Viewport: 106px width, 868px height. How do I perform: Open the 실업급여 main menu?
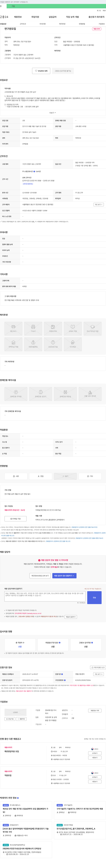click(52, 17)
